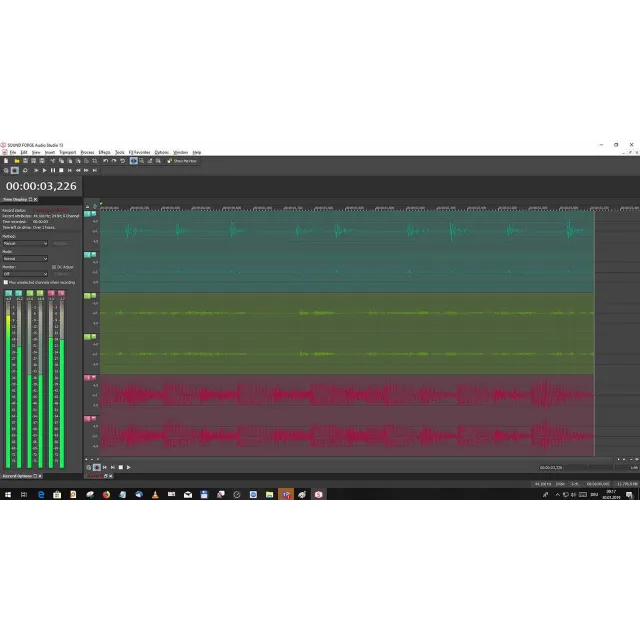Image resolution: width=640 pixels, height=640 pixels.
Task: Expand the Mode dropdown showing Normal
Action: (x=25, y=258)
